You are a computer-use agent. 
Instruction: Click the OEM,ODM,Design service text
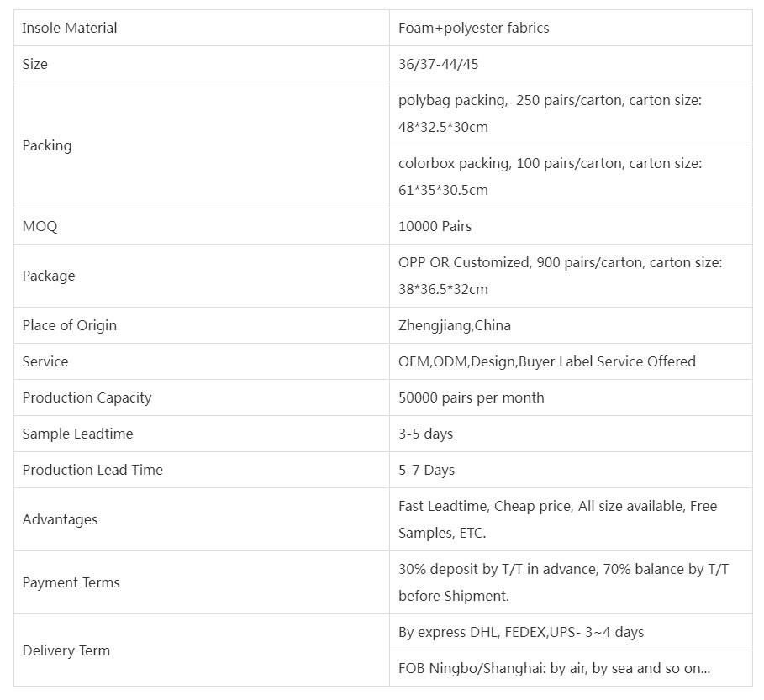coord(546,361)
